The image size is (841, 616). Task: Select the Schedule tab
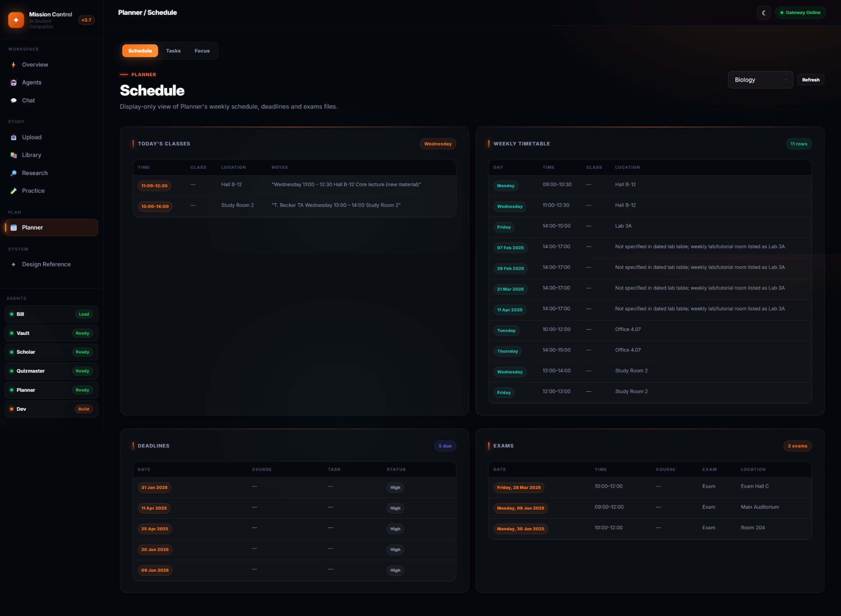(140, 51)
